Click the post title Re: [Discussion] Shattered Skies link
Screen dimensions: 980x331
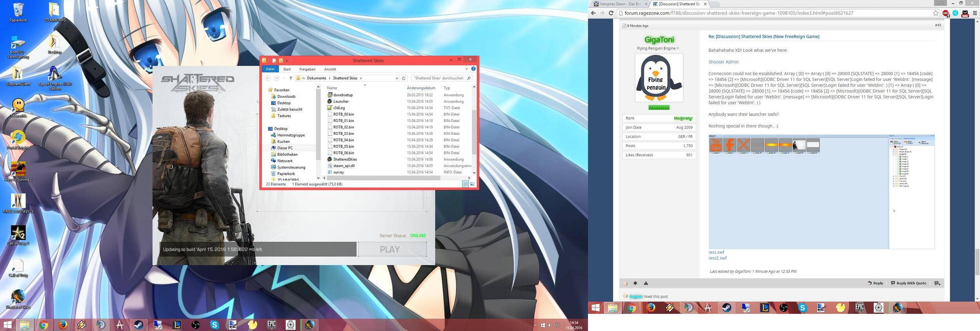(764, 36)
